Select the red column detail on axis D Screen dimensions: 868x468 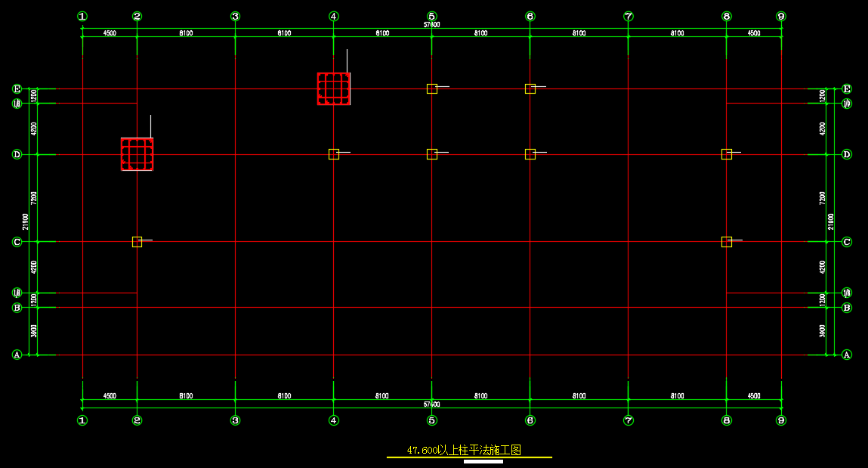tap(137, 154)
